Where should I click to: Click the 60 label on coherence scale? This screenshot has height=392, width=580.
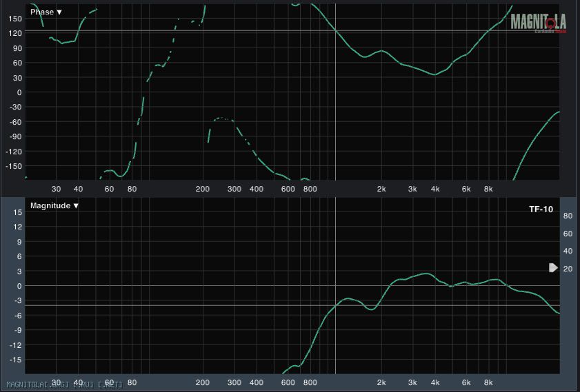pyautogui.click(x=568, y=234)
